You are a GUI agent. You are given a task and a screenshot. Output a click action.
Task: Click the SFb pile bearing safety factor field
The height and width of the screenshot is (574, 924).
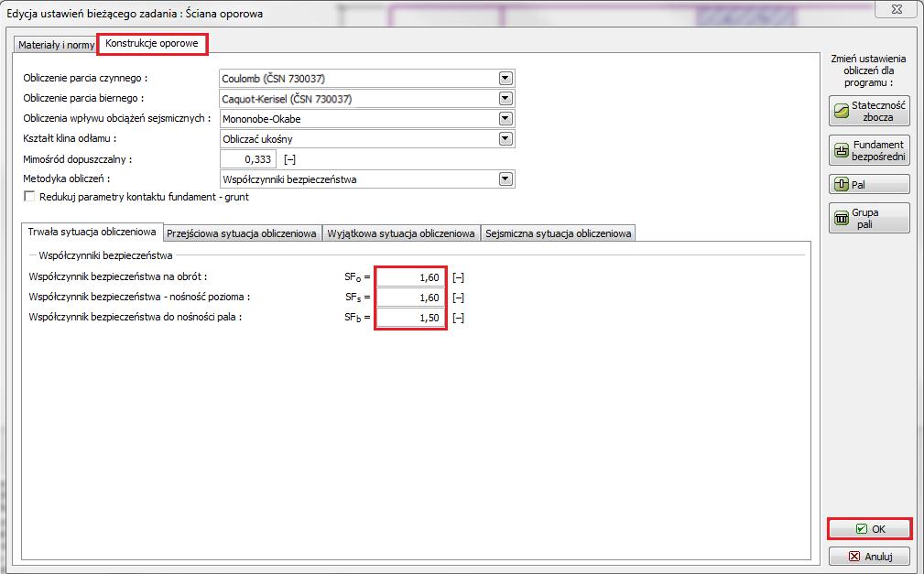410,318
